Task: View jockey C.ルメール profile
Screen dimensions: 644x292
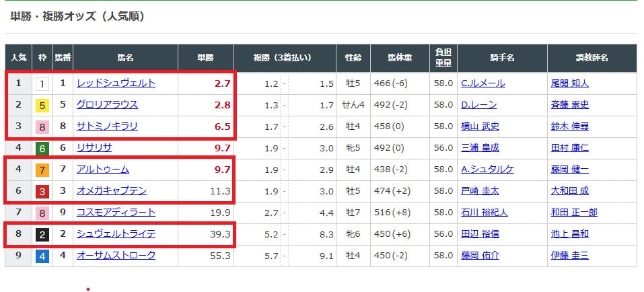Action: click(x=482, y=83)
